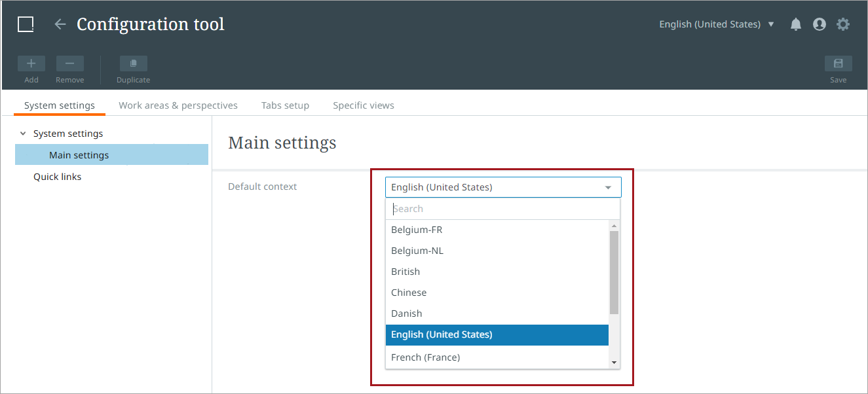Viewport: 868px width, 394px height.
Task: Click the Duplicate toolbar button
Action: coord(134,63)
